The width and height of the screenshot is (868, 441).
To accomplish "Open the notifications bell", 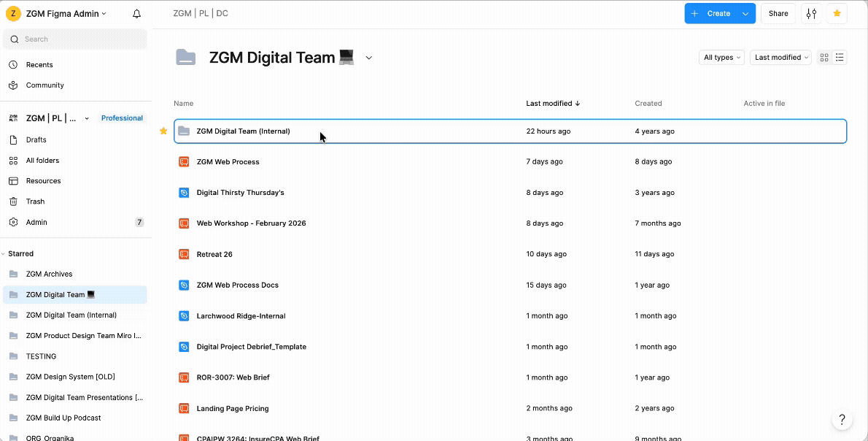I will pos(136,14).
